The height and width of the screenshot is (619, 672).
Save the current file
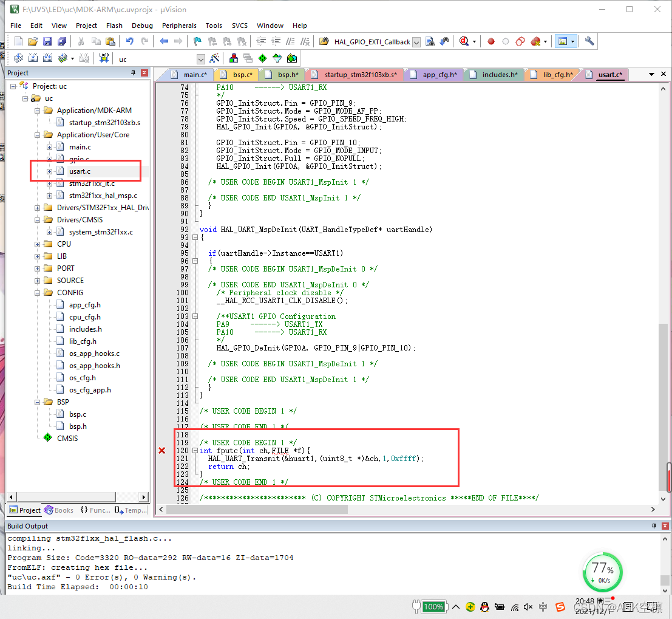(x=47, y=41)
